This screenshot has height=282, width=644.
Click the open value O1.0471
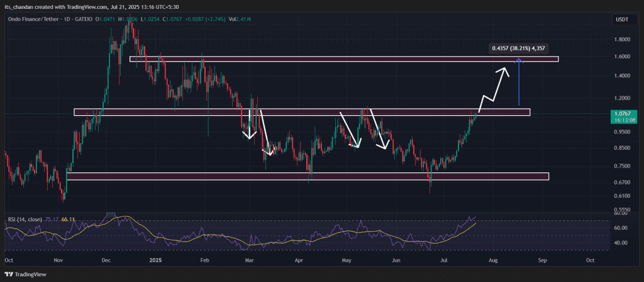pyautogui.click(x=104, y=20)
